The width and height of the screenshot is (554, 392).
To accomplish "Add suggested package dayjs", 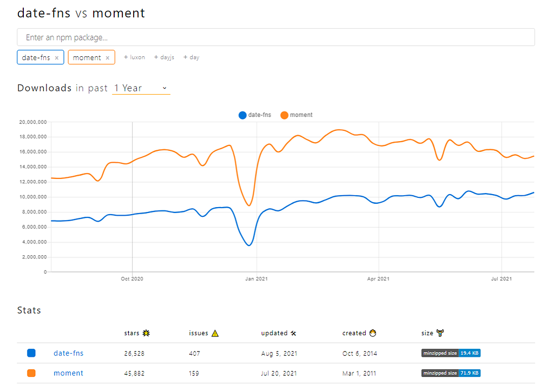I will click(164, 57).
